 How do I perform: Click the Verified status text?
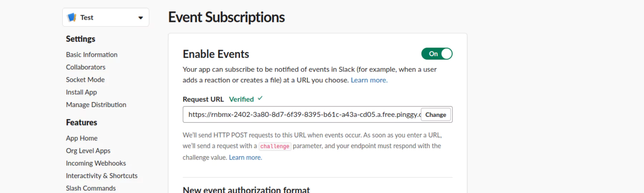click(x=241, y=99)
